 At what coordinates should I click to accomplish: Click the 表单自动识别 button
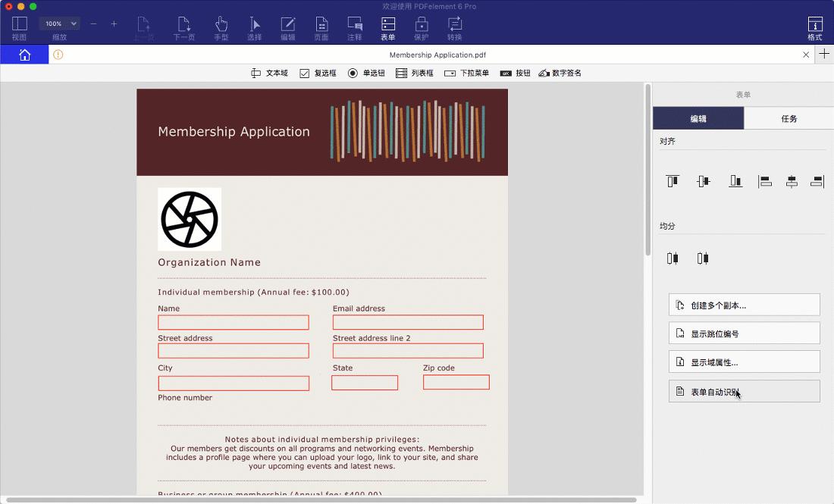744,391
